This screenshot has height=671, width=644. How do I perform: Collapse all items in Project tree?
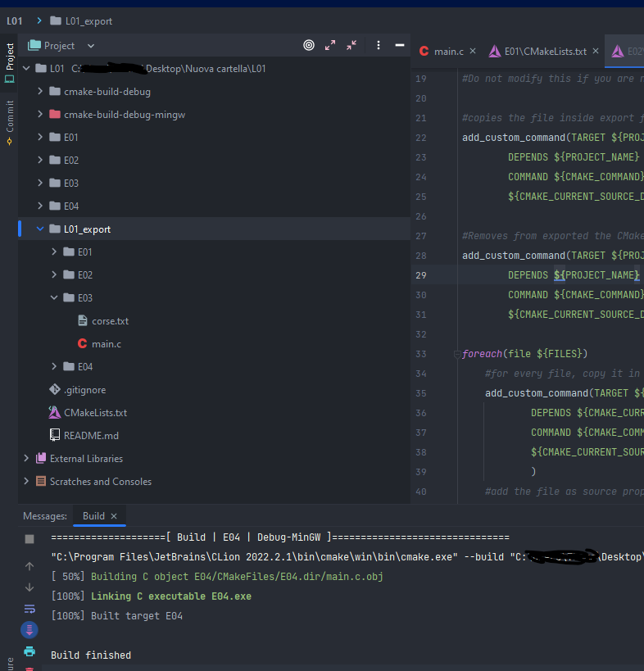[351, 45]
